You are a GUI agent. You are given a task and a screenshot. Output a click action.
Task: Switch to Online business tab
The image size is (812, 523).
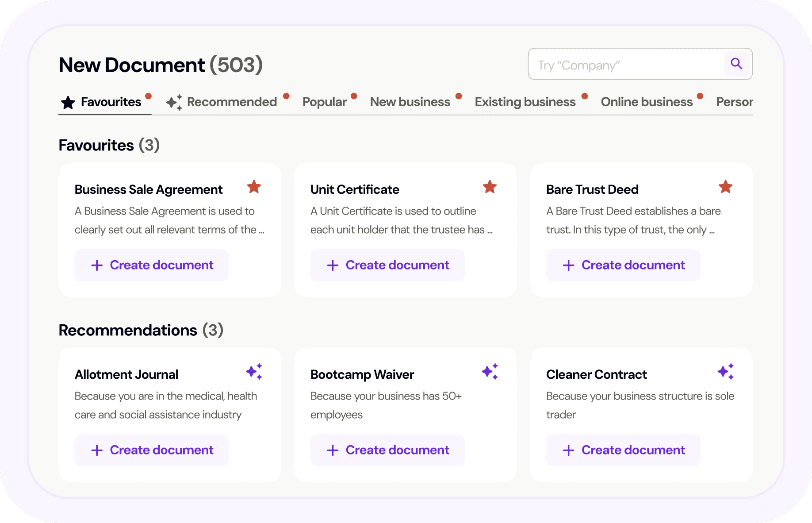(x=647, y=102)
